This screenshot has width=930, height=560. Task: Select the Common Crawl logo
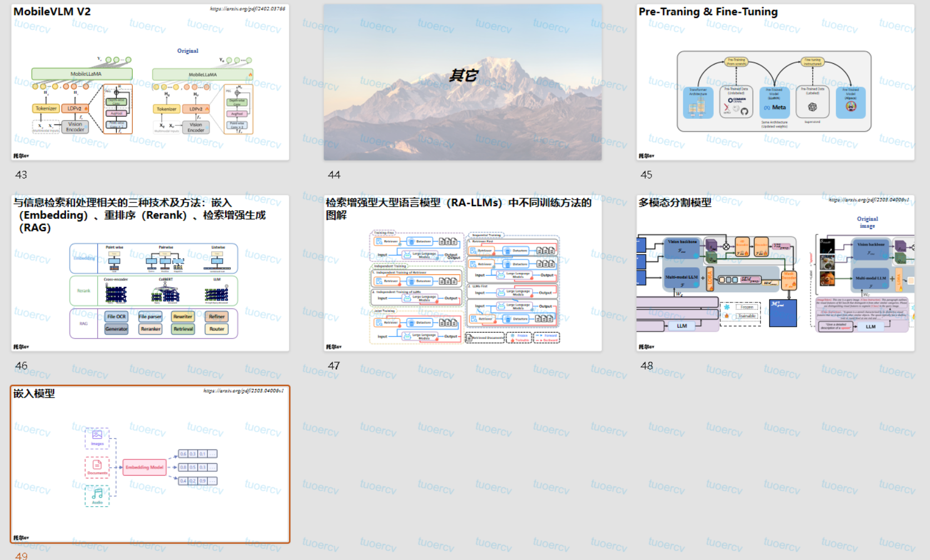[x=737, y=101]
